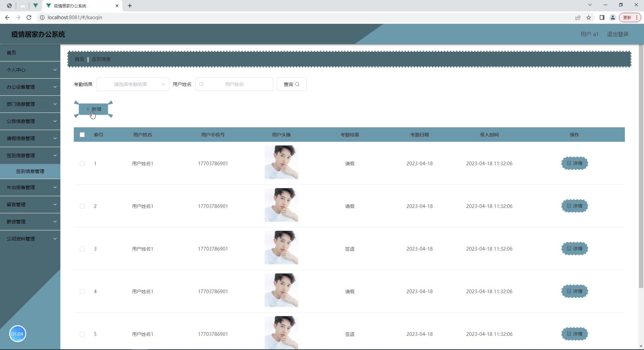The width and height of the screenshot is (644, 350).
Task: Click the 考勤结果 column header
Action: click(350, 135)
